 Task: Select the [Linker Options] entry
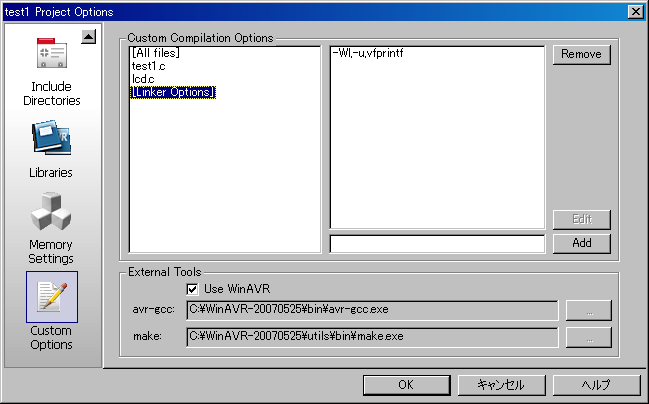click(173, 92)
